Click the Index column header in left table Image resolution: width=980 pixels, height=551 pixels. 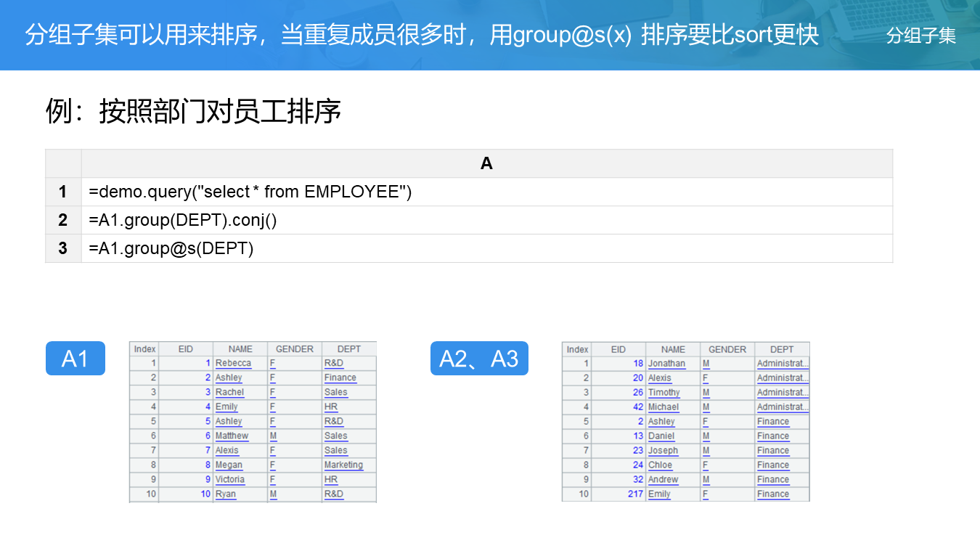pyautogui.click(x=145, y=349)
